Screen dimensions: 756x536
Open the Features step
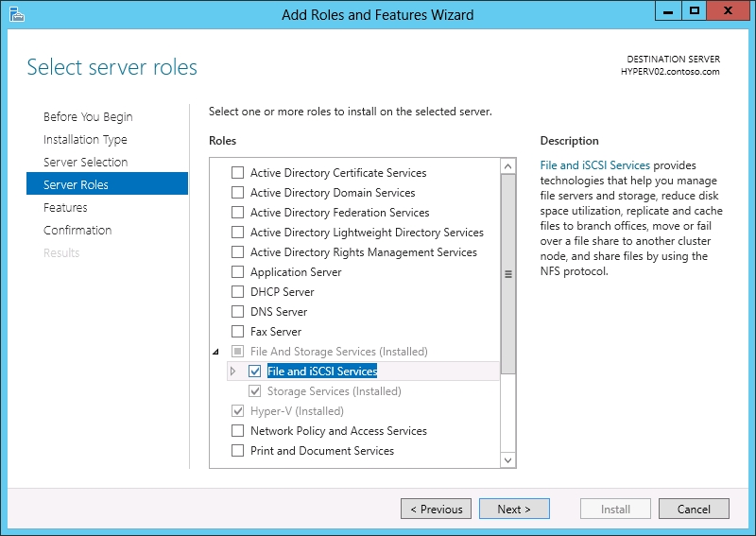point(65,207)
